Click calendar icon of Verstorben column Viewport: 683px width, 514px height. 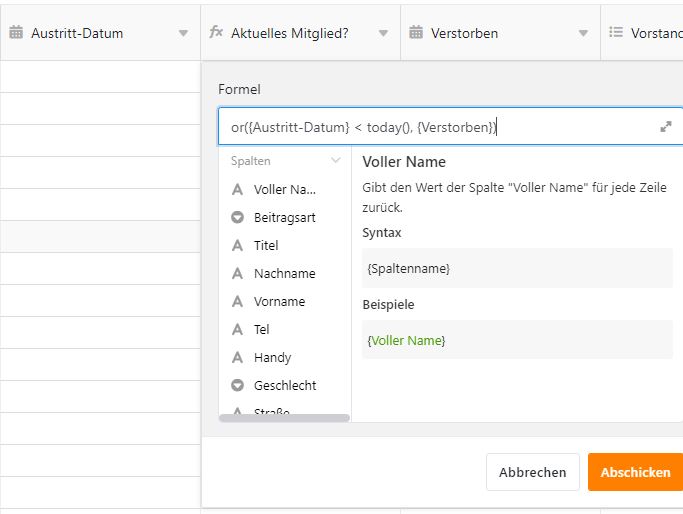pyautogui.click(x=416, y=32)
